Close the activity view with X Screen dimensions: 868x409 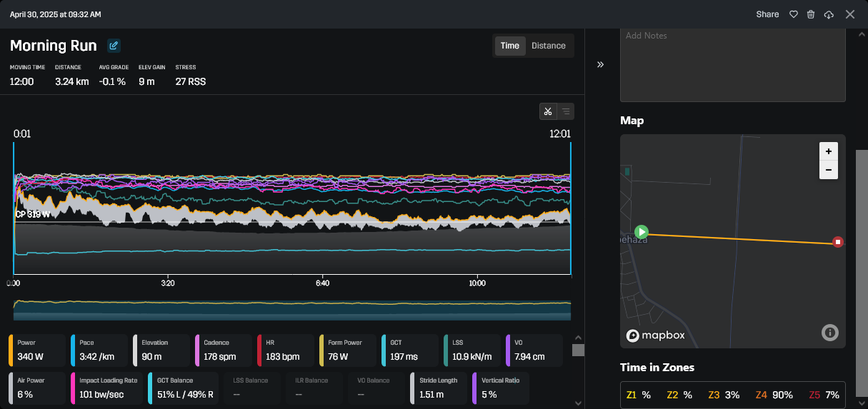point(850,14)
